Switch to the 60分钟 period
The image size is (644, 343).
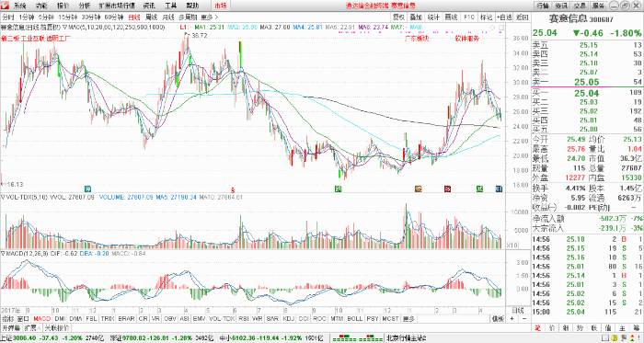click(113, 17)
